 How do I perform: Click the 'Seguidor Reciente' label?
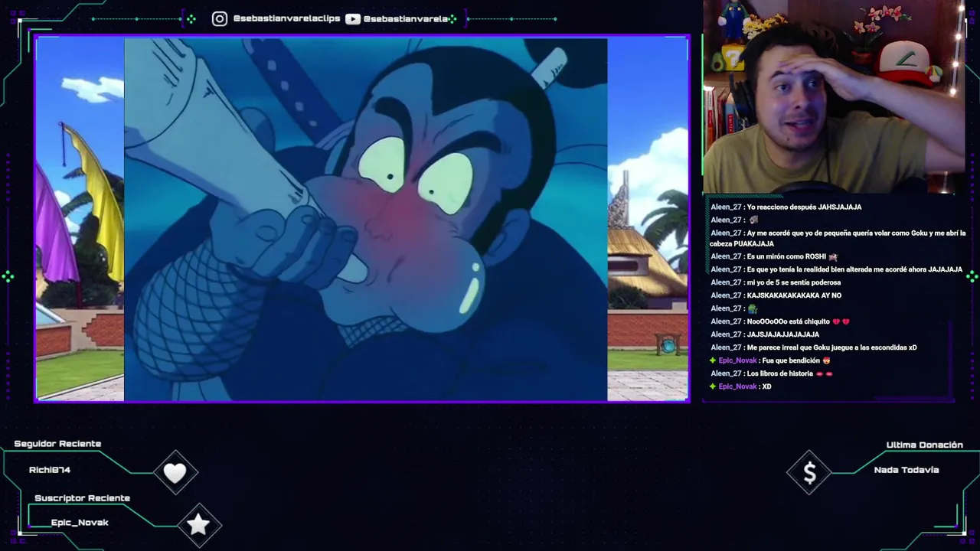point(57,444)
